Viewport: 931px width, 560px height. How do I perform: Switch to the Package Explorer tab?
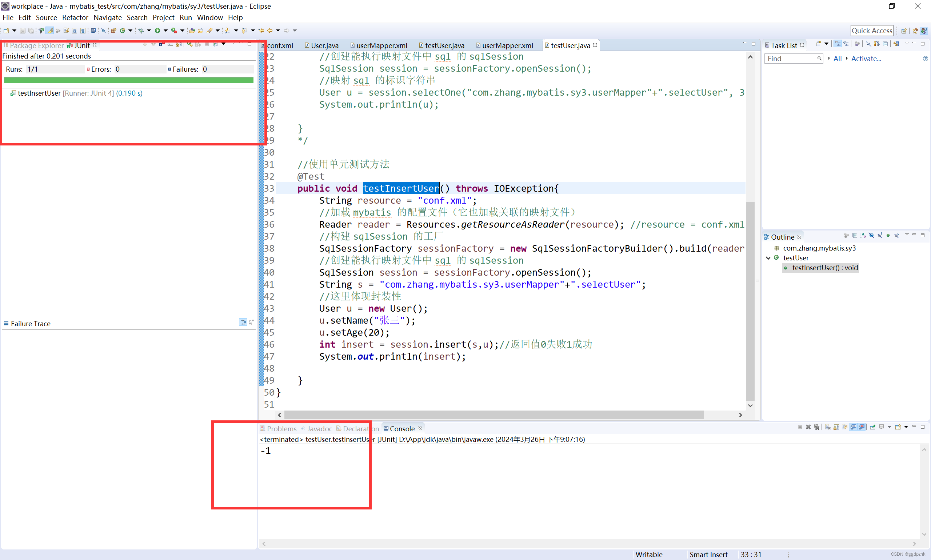coord(34,45)
